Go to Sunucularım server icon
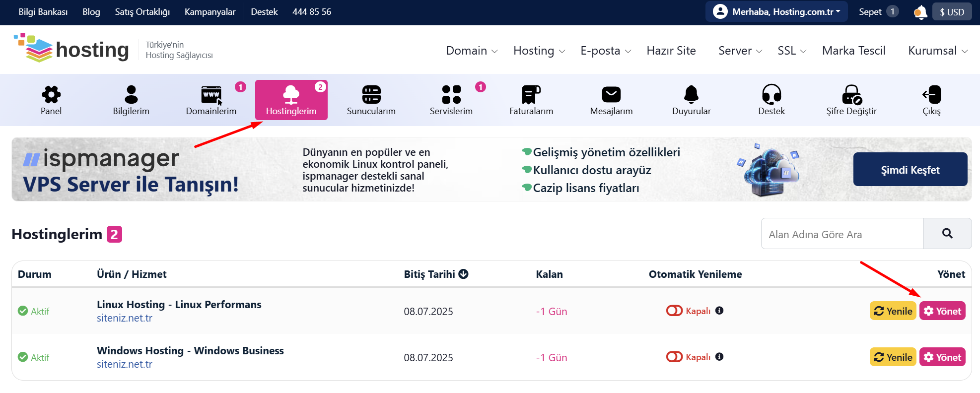This screenshot has height=393, width=980. point(371,94)
